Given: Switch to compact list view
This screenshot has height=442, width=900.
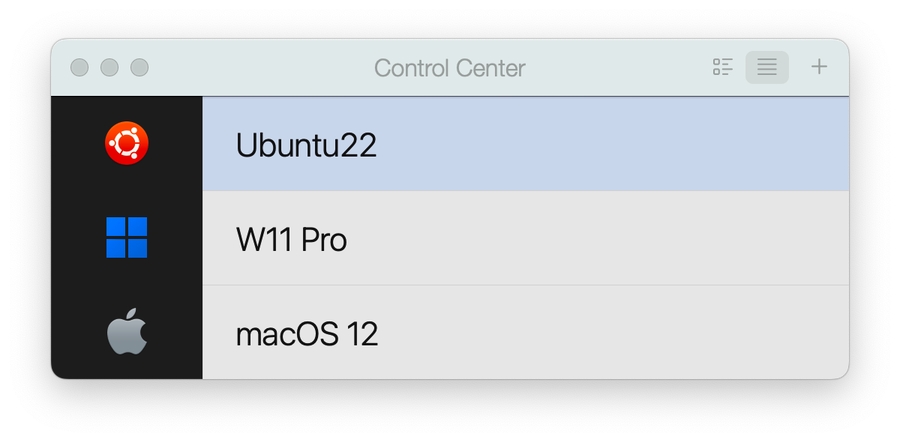Looking at the screenshot, I should tap(767, 67).
